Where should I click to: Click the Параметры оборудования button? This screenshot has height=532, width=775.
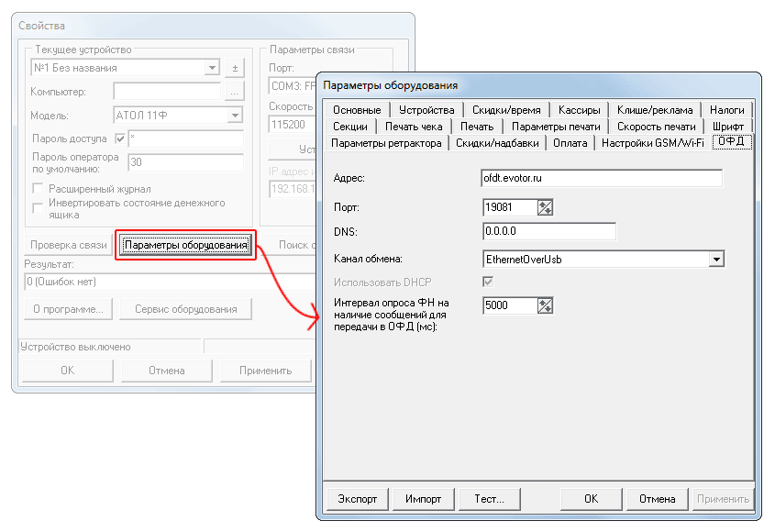tap(185, 245)
